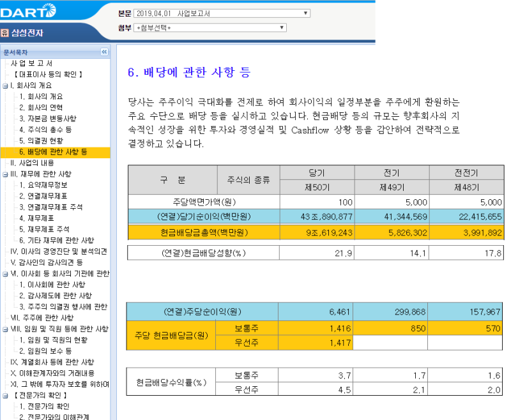Click the heading 6. 배당에 관한 사항 등
This screenshot has width=511, height=420.
189,72
